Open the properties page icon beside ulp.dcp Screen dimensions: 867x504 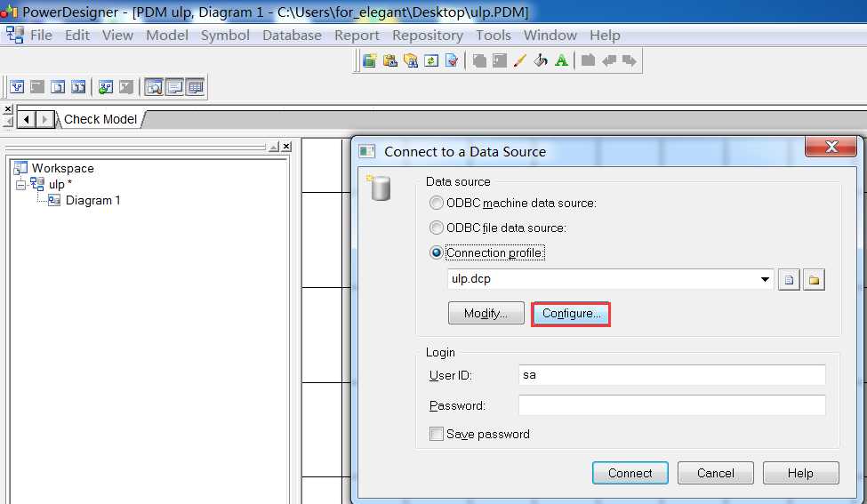(x=789, y=280)
